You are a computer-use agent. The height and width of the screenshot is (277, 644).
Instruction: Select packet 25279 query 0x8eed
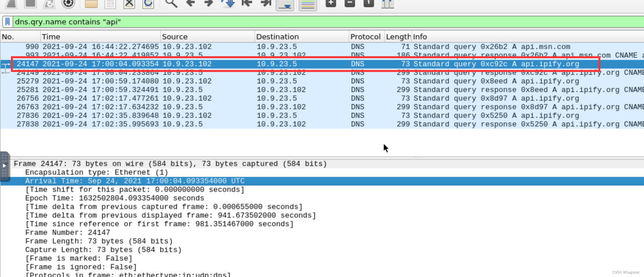pyautogui.click(x=322, y=81)
